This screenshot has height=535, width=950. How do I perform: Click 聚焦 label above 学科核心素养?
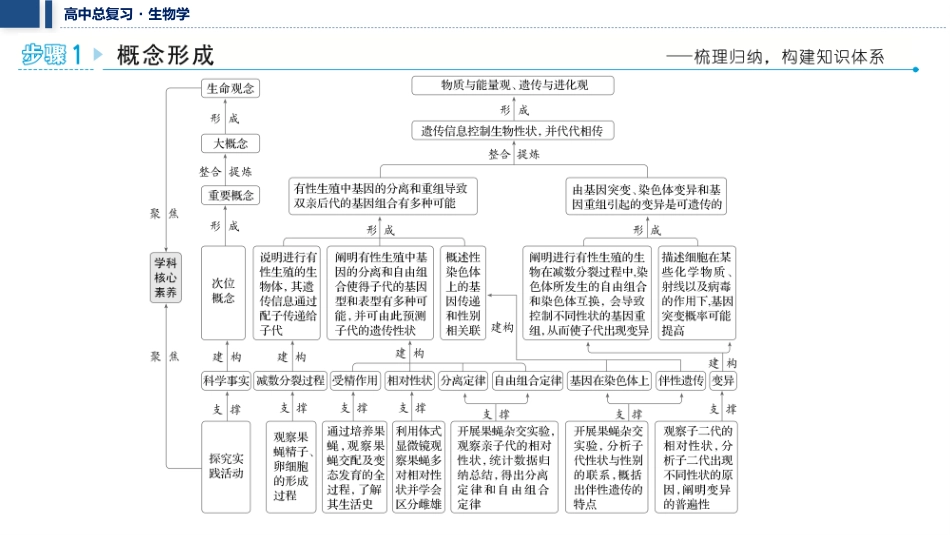point(164,213)
